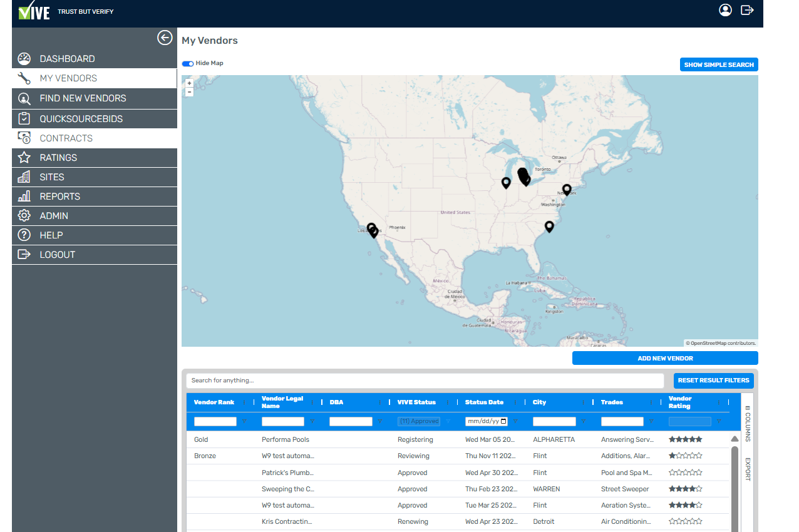
Task: Select the vendor marker west of Lake Michigan
Action: click(506, 183)
